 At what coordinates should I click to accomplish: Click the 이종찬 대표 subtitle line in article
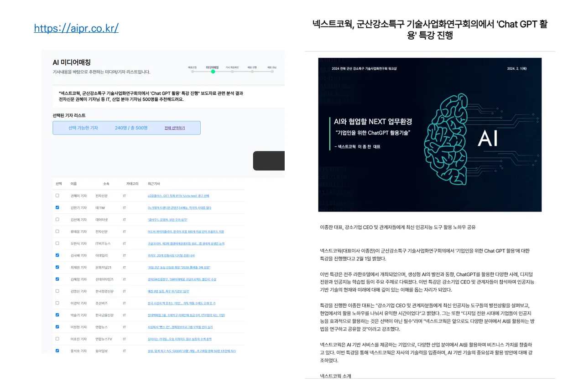tap(398, 227)
